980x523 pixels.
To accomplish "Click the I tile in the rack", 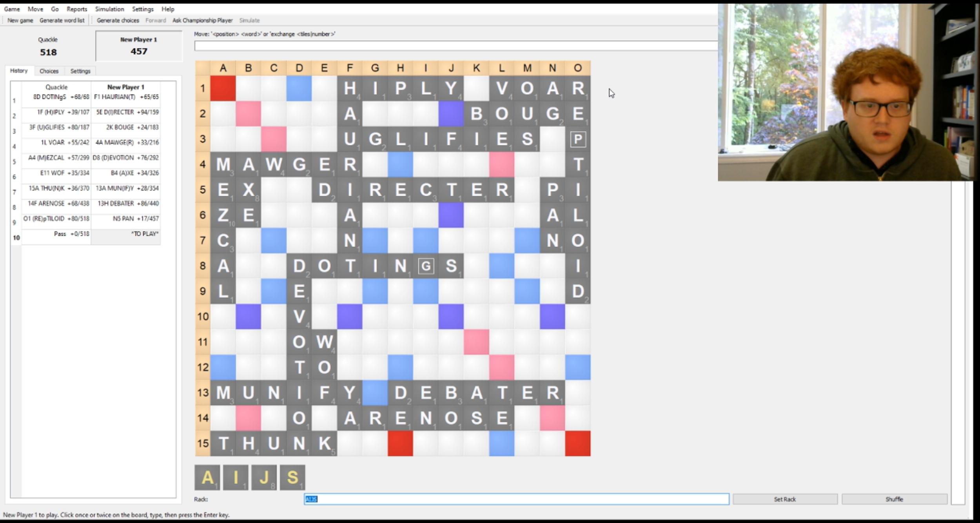I will 236,477.
